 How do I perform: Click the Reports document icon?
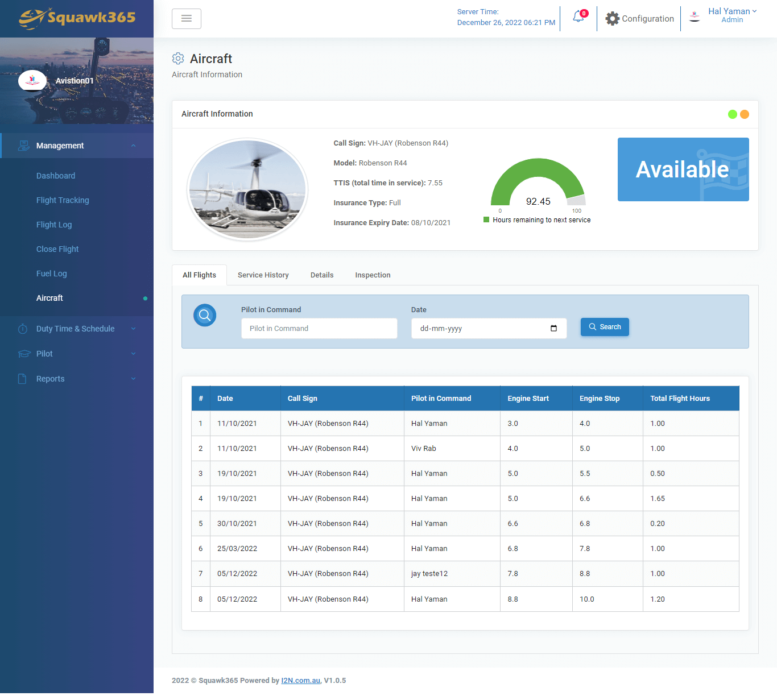(23, 379)
